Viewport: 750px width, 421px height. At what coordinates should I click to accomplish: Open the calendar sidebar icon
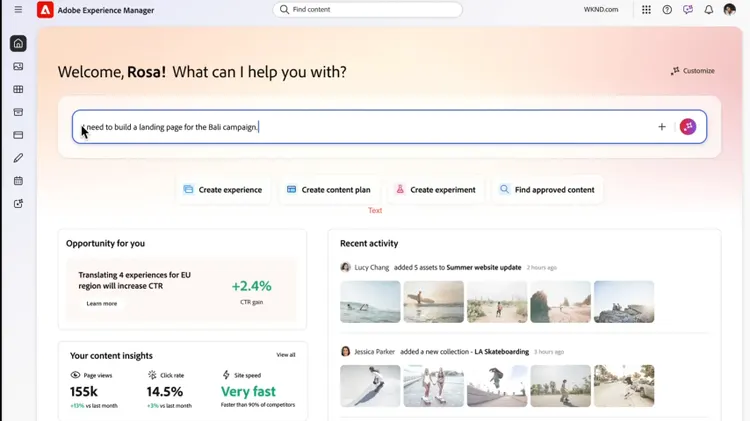coord(18,181)
